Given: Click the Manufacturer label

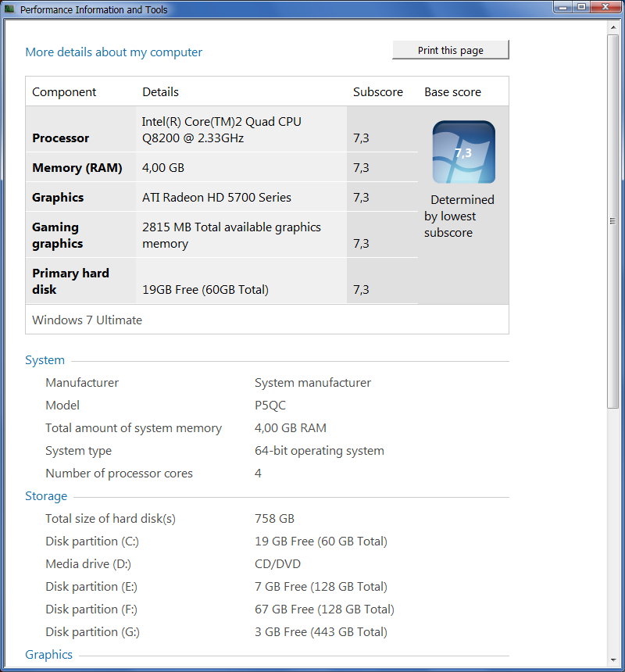Looking at the screenshot, I should point(82,383).
